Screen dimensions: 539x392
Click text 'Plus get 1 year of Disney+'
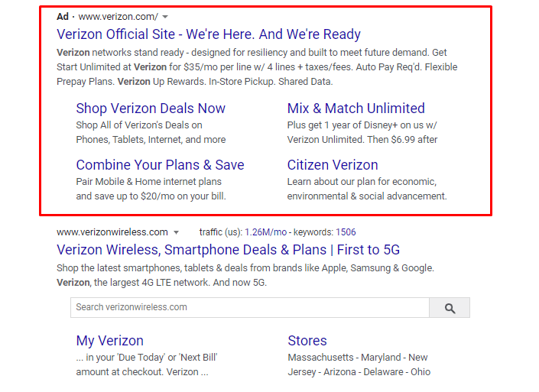pyautogui.click(x=343, y=125)
